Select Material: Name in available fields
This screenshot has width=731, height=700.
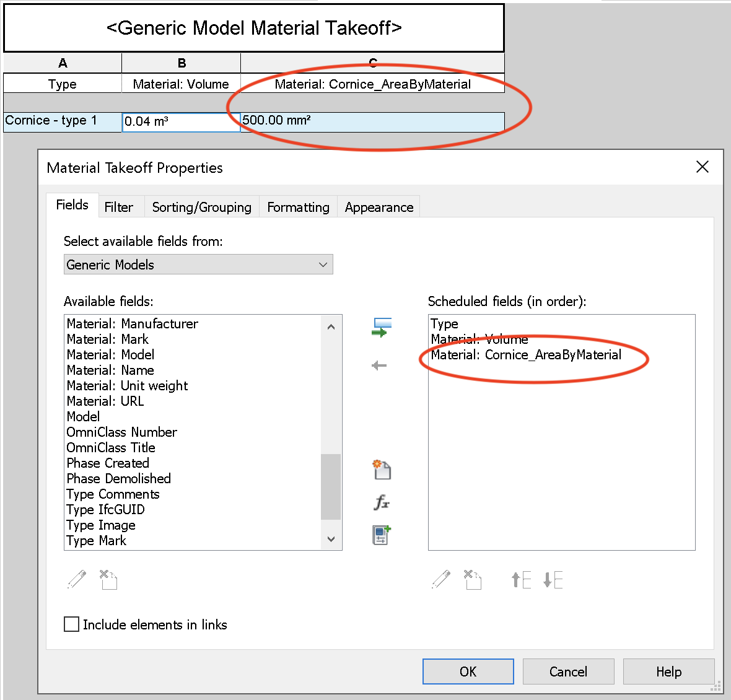(110, 370)
